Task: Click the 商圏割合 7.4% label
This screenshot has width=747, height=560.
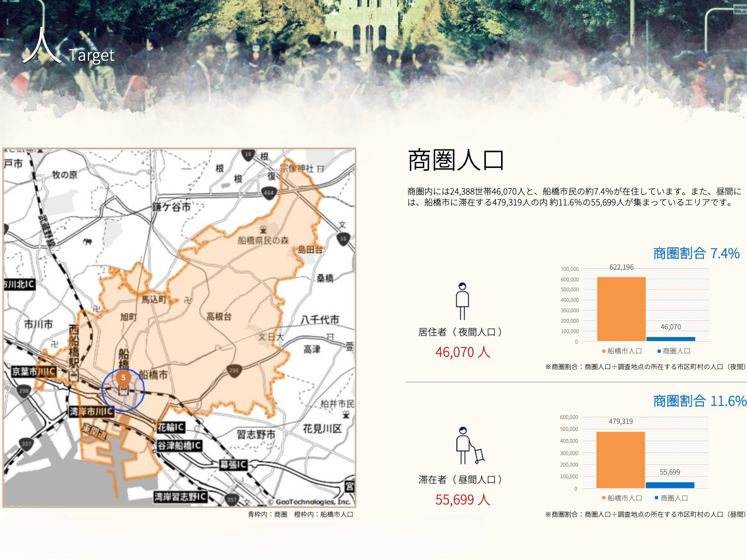Action: 696,253
